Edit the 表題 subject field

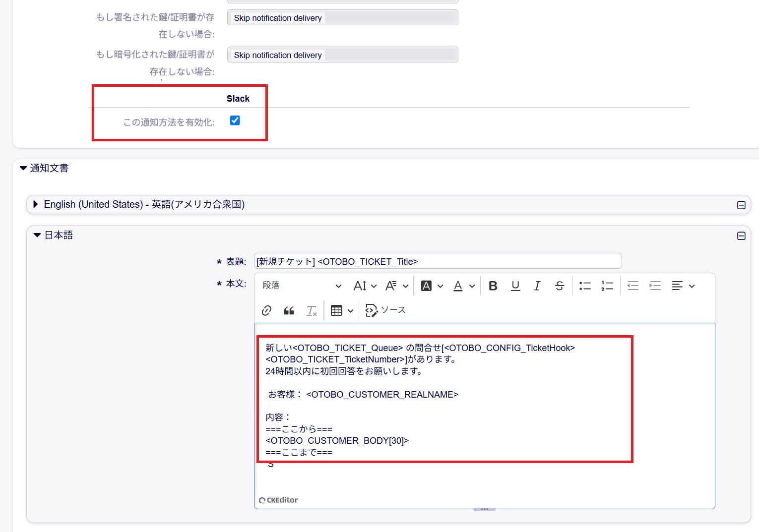pyautogui.click(x=438, y=261)
